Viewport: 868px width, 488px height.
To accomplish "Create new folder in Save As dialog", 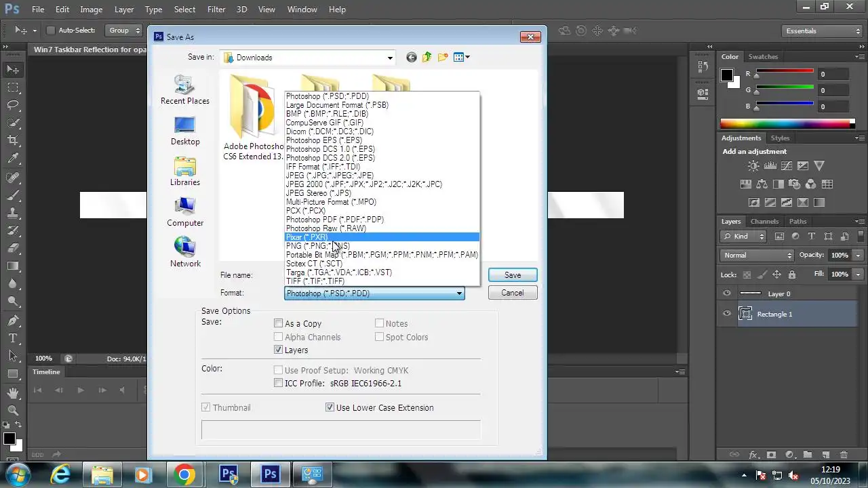I will point(443,58).
